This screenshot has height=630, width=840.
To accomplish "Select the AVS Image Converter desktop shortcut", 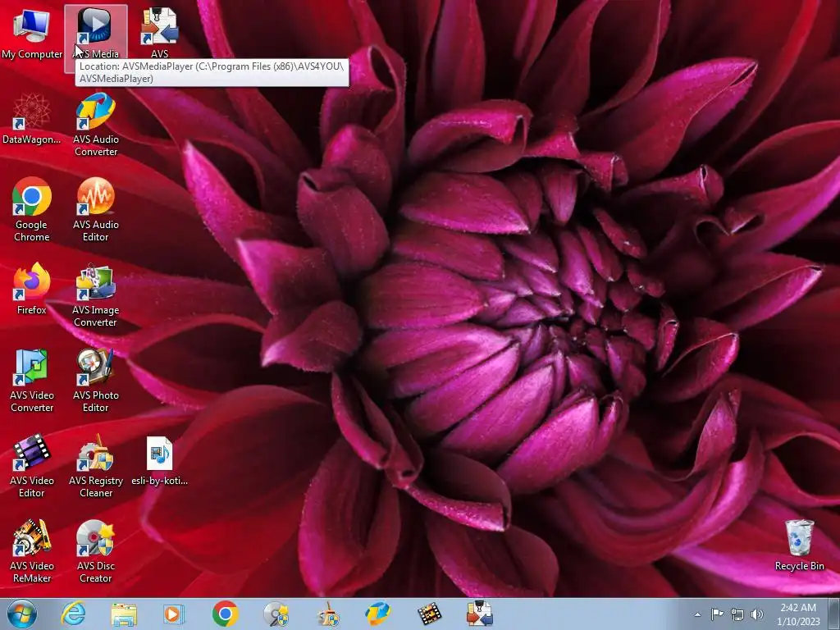I will [95, 295].
